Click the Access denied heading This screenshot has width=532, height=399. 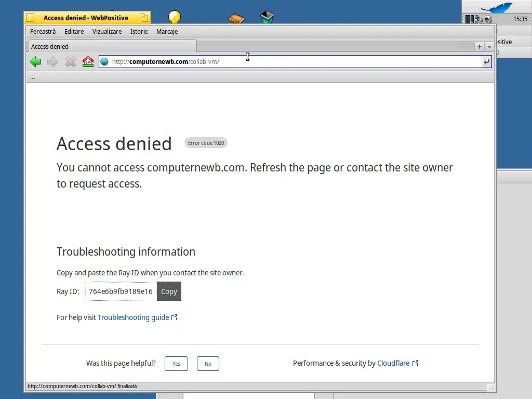(114, 144)
